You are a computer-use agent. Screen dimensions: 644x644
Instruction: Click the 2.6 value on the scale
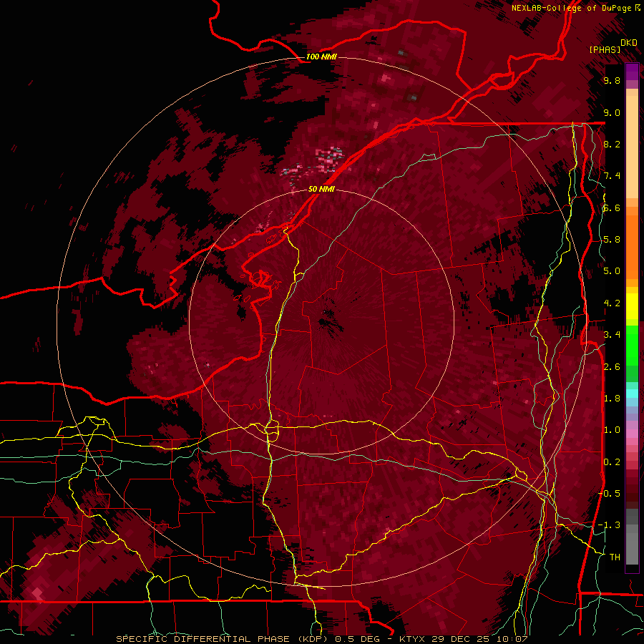[x=612, y=367]
